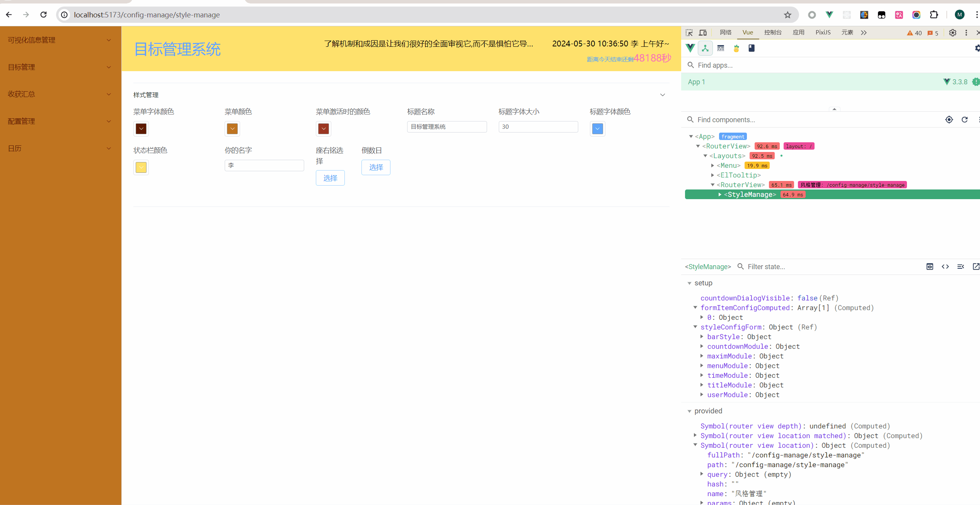This screenshot has width=980, height=505.
Task: Click 选择 button under 倒数日
Action: pyautogui.click(x=376, y=167)
